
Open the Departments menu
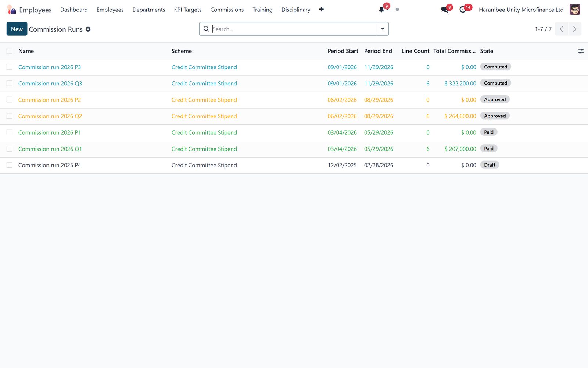point(149,10)
